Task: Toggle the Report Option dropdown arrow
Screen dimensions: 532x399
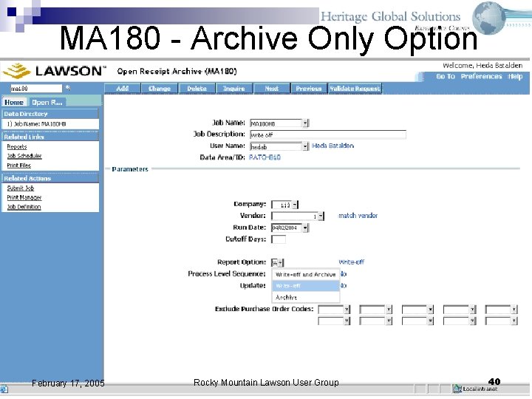Action: coord(281,262)
